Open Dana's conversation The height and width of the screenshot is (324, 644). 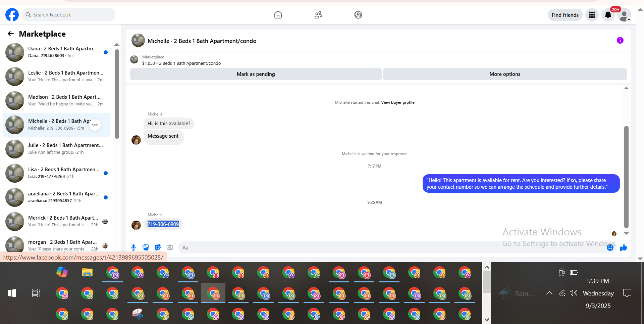56,52
